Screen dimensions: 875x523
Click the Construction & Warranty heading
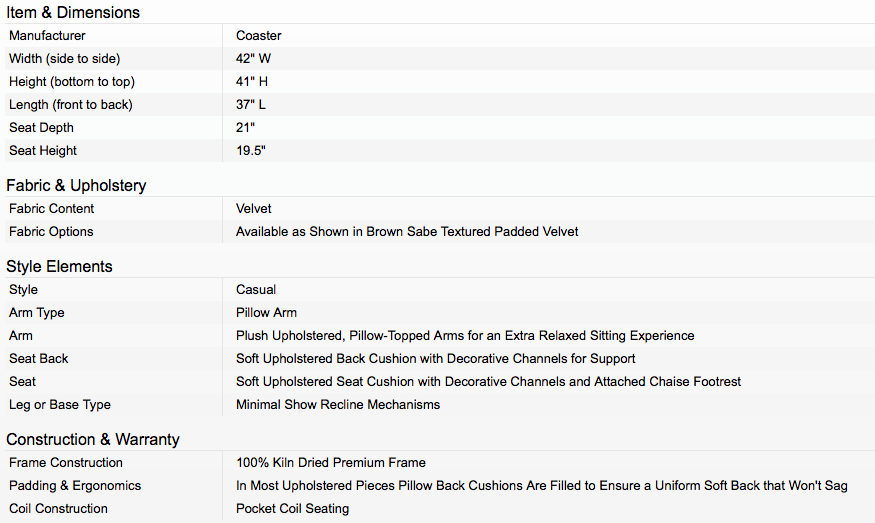93,439
